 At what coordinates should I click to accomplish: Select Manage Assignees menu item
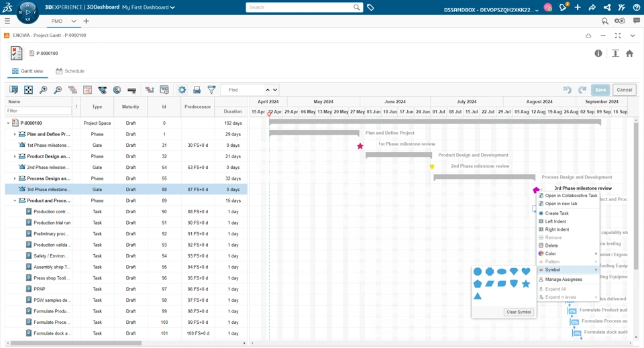click(568, 280)
